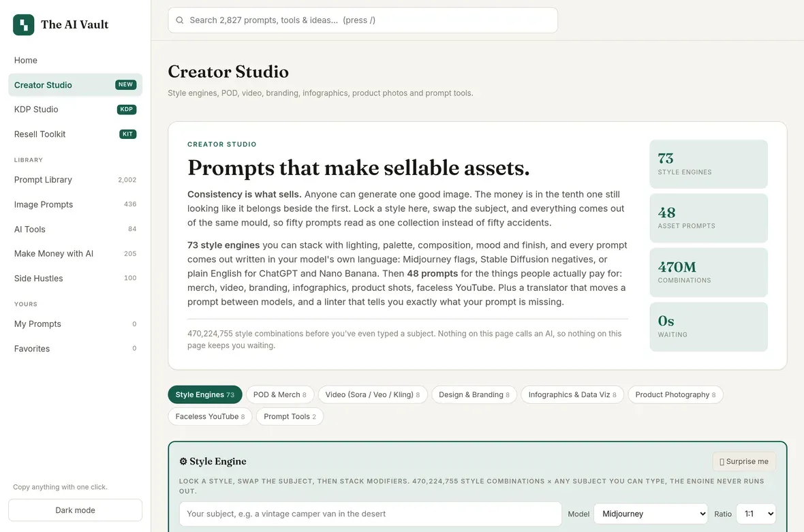804x532 pixels.
Task: Open the Model dropdown showing Midjourney
Action: 651,514
